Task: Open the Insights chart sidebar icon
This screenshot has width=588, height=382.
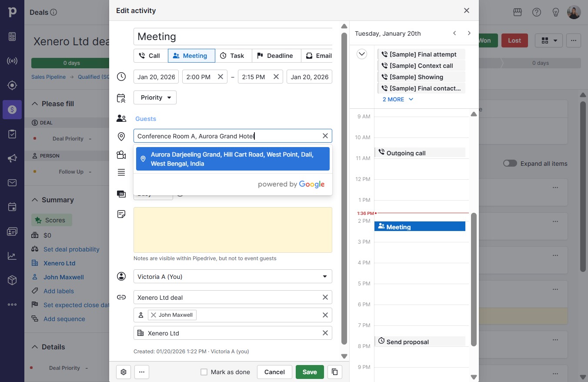Action: coord(12,256)
